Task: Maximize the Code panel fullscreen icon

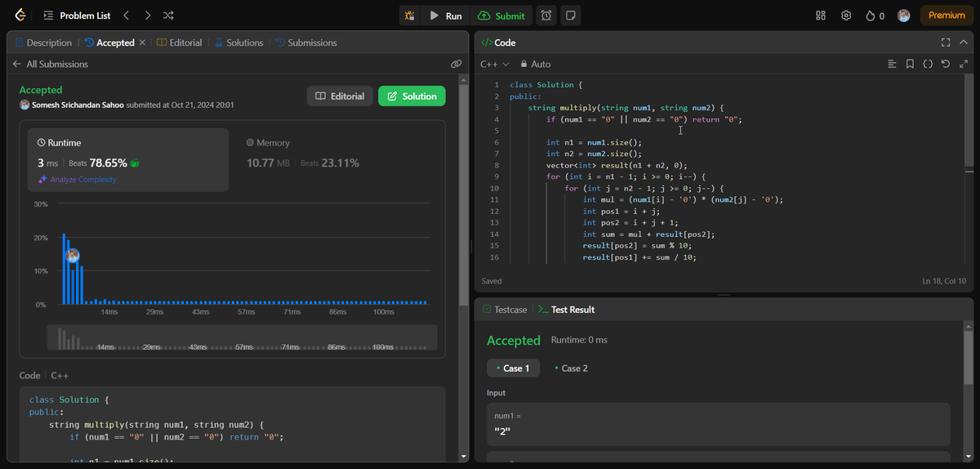Action: point(946,42)
